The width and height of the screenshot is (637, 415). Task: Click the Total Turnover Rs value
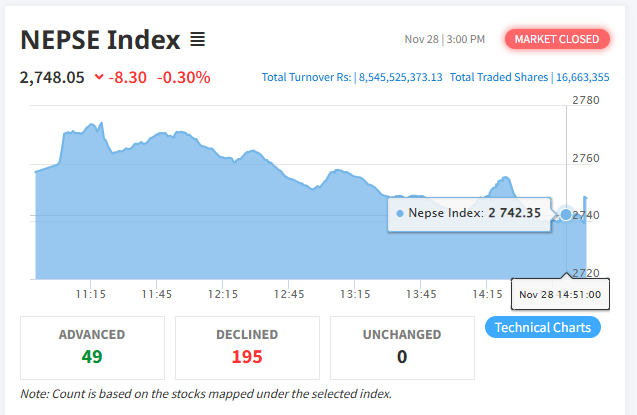tap(400, 77)
